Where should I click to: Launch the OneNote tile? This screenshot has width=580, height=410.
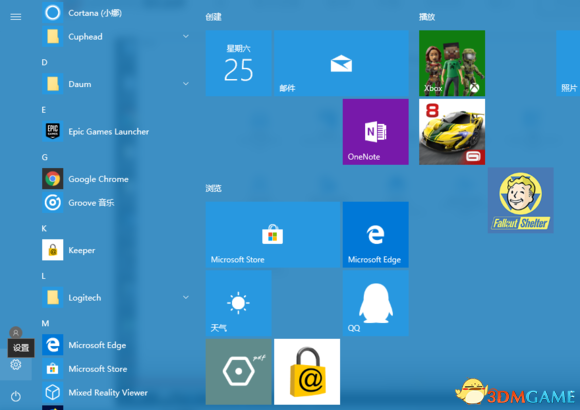coord(375,132)
